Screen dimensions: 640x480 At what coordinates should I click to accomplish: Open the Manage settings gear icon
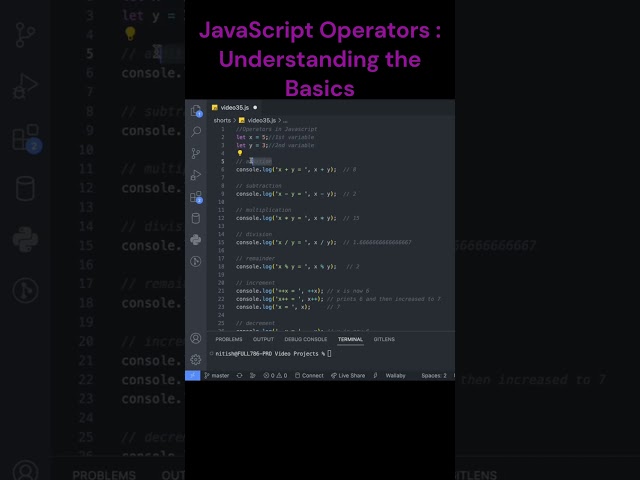[x=196, y=359]
